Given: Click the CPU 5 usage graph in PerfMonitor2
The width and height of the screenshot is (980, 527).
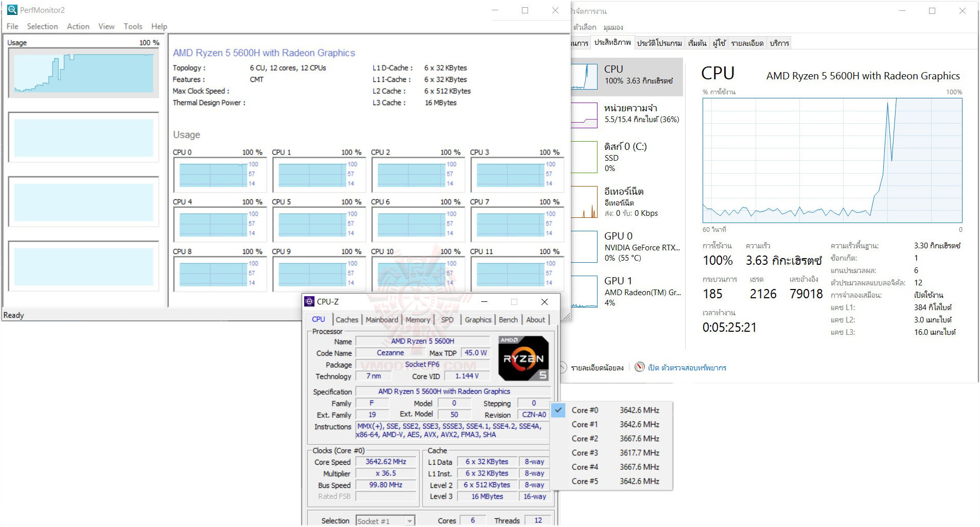Looking at the screenshot, I should pyautogui.click(x=319, y=225).
